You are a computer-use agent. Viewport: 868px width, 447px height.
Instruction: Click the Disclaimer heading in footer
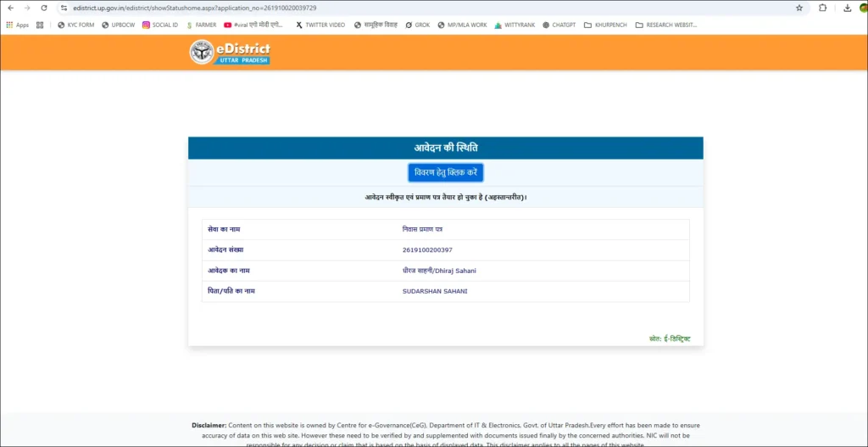tap(209, 426)
